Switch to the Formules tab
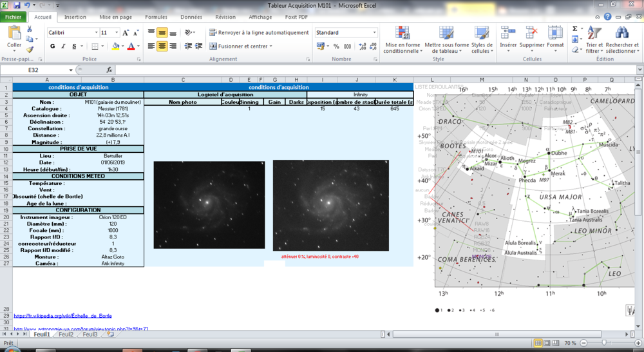The height and width of the screenshot is (352, 644). coord(156,17)
